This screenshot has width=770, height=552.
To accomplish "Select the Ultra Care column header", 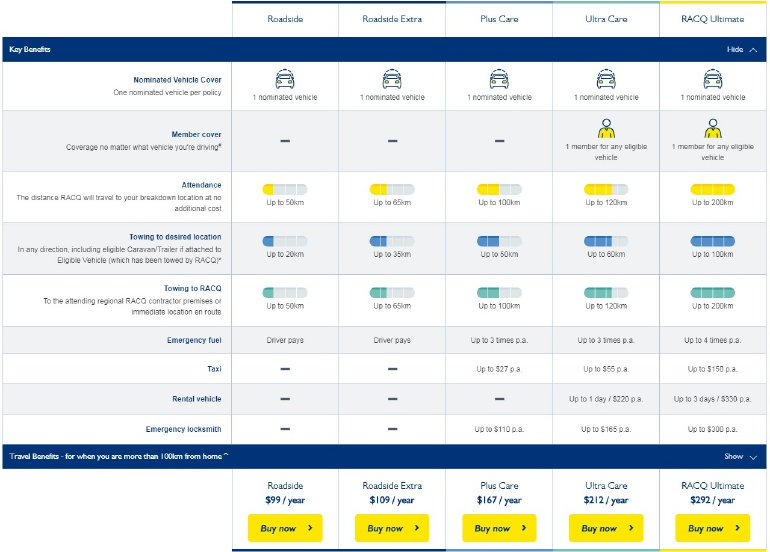I will (606, 19).
